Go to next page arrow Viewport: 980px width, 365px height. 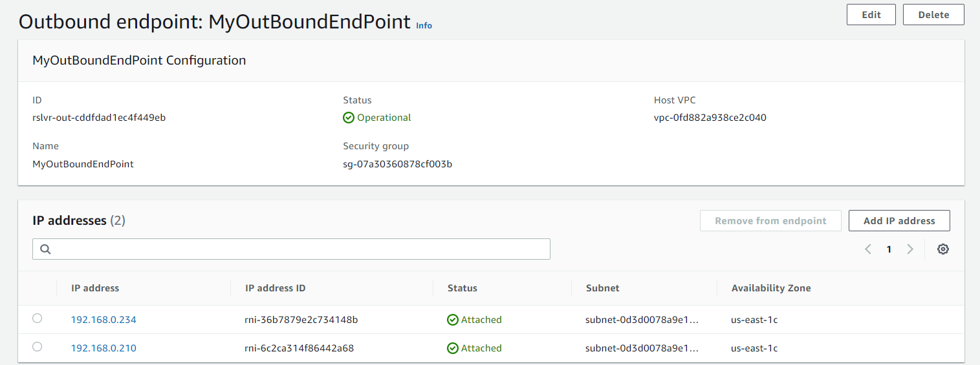pyautogui.click(x=910, y=249)
